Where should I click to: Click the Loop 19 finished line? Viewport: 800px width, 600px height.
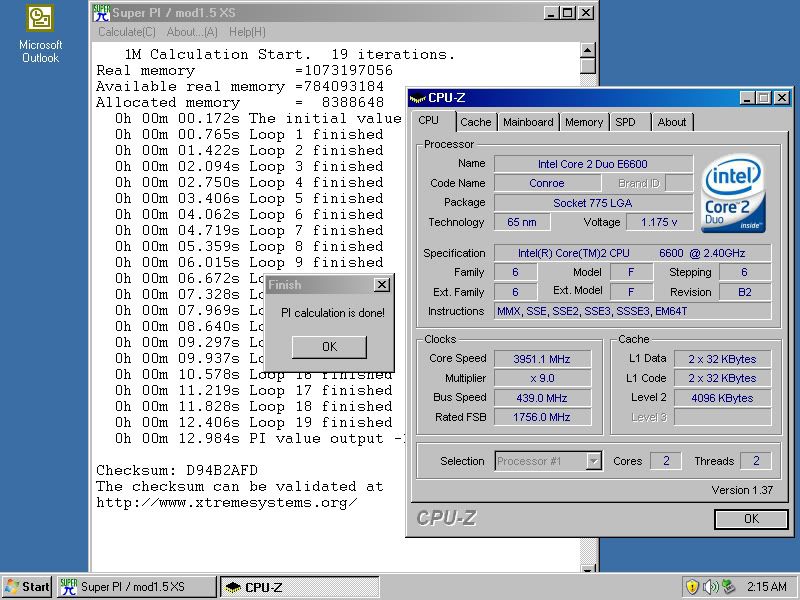click(254, 422)
